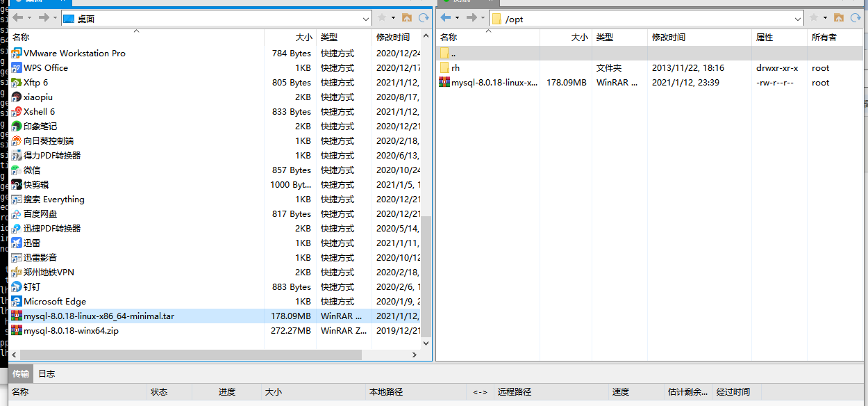868x406 pixels.
Task: Select the 向日葵控制端 shortcut icon
Action: coord(17,140)
